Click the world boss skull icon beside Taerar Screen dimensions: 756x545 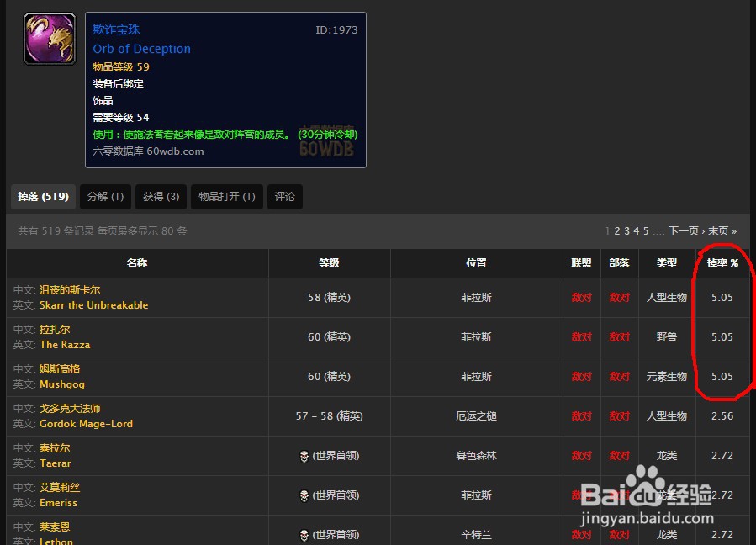[304, 456]
